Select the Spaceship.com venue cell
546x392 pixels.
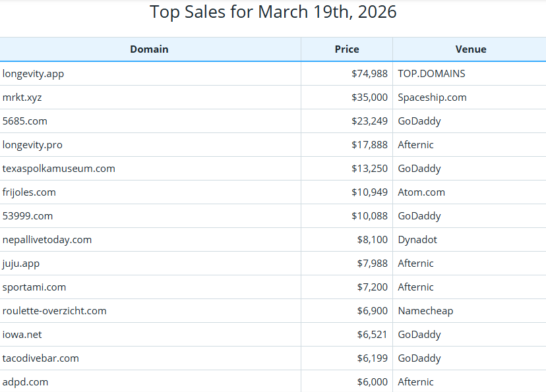[x=432, y=97]
